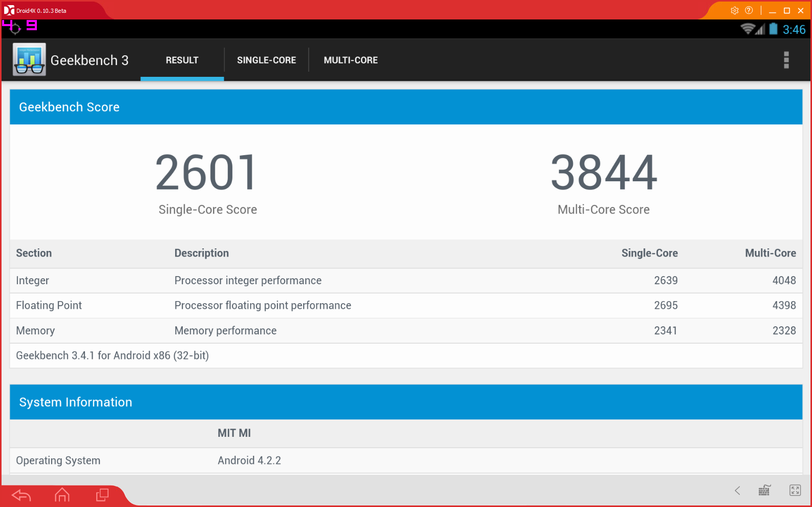Viewport: 812px width, 507px height.
Task: Click Memory performance description
Action: [x=225, y=330]
